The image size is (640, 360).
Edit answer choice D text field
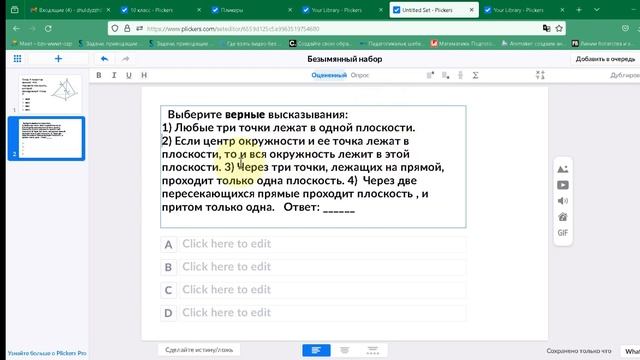coord(323,313)
